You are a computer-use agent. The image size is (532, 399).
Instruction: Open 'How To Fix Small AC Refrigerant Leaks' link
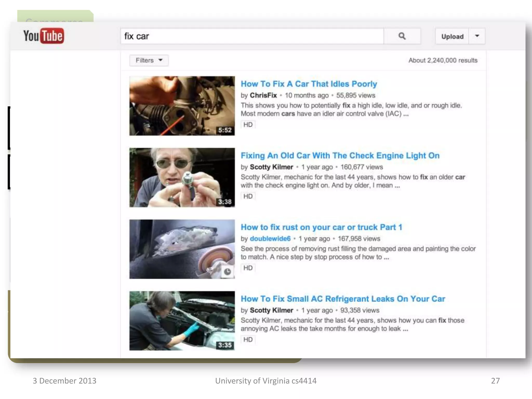point(343,299)
